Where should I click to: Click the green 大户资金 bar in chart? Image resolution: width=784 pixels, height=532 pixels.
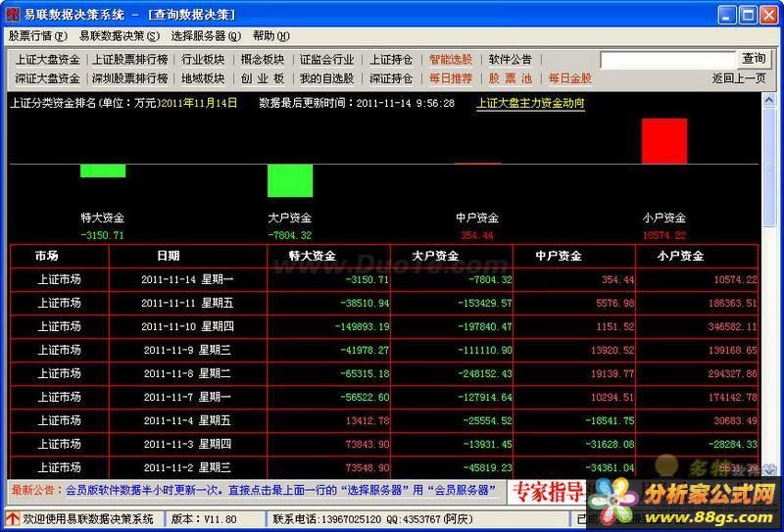click(290, 180)
